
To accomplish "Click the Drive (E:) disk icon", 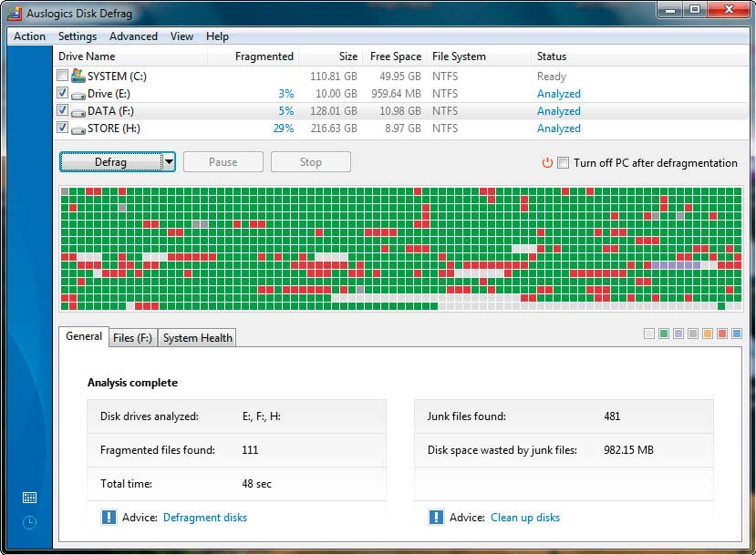I will click(x=78, y=96).
